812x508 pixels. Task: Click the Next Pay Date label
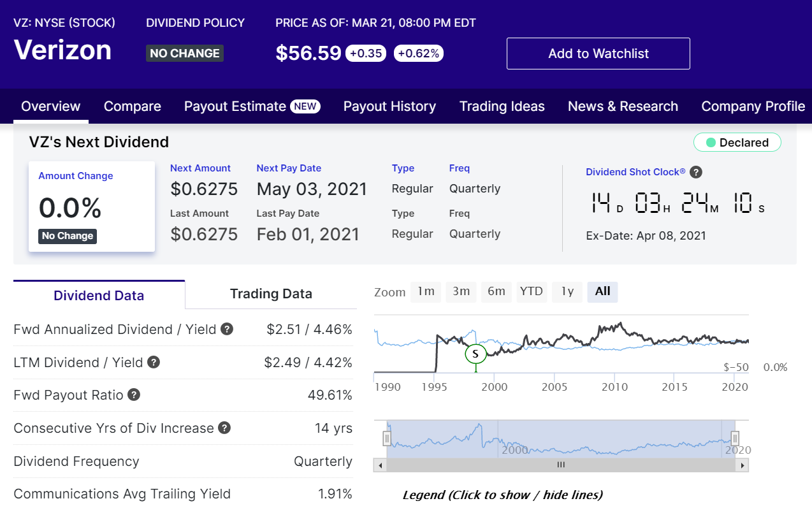[289, 168]
